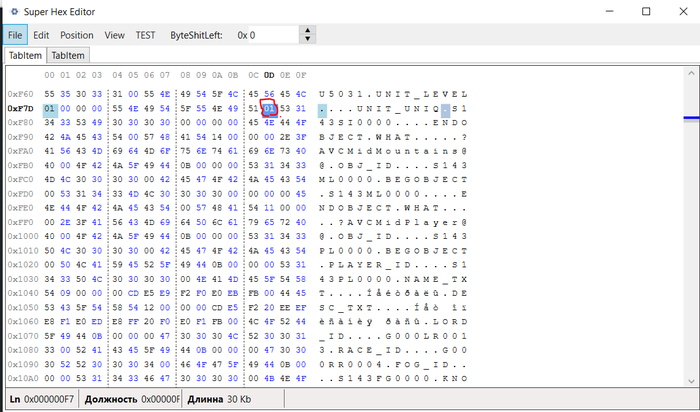Image resolution: width=700 pixels, height=412 pixels.
Task: Open the File menu
Action: pyautogui.click(x=15, y=34)
